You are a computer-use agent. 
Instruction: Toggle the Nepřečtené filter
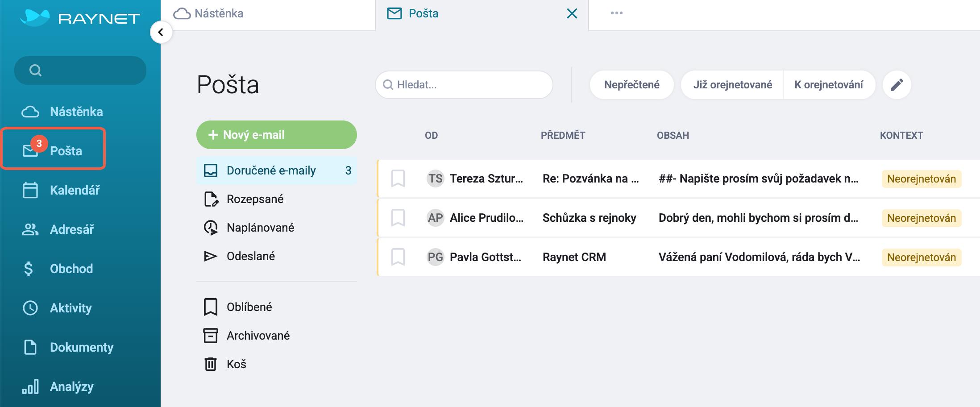[x=631, y=85]
